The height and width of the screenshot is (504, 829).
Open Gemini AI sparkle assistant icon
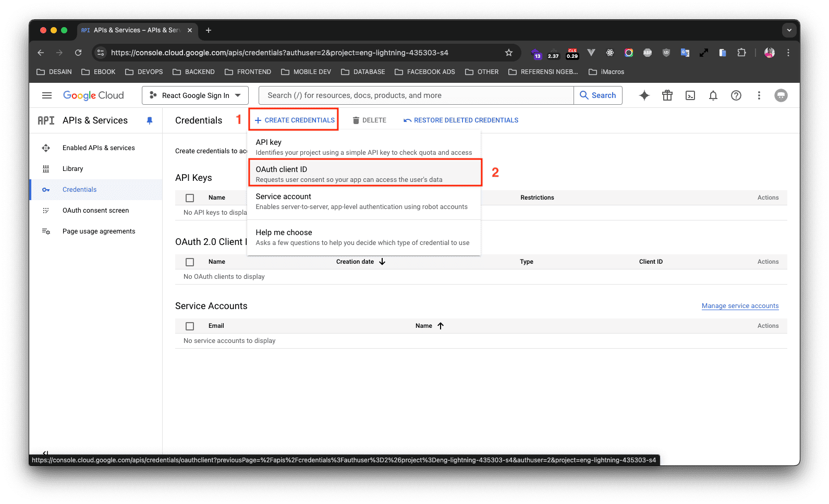[x=644, y=95]
